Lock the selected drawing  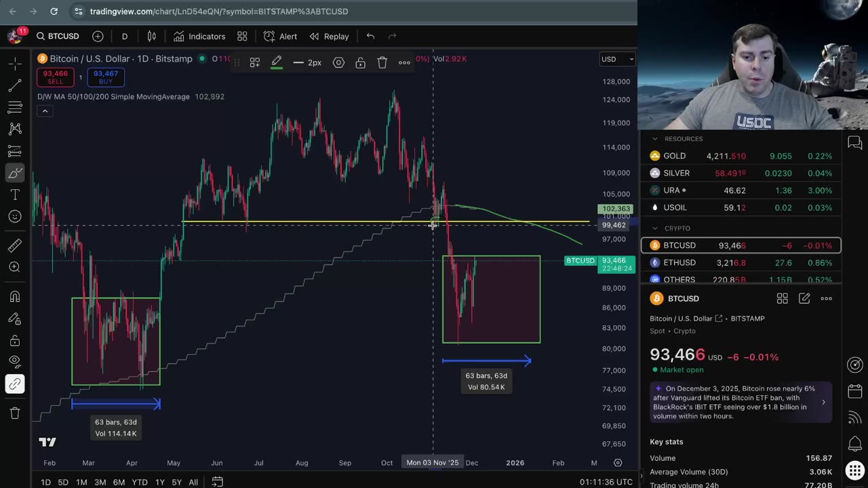click(x=360, y=62)
